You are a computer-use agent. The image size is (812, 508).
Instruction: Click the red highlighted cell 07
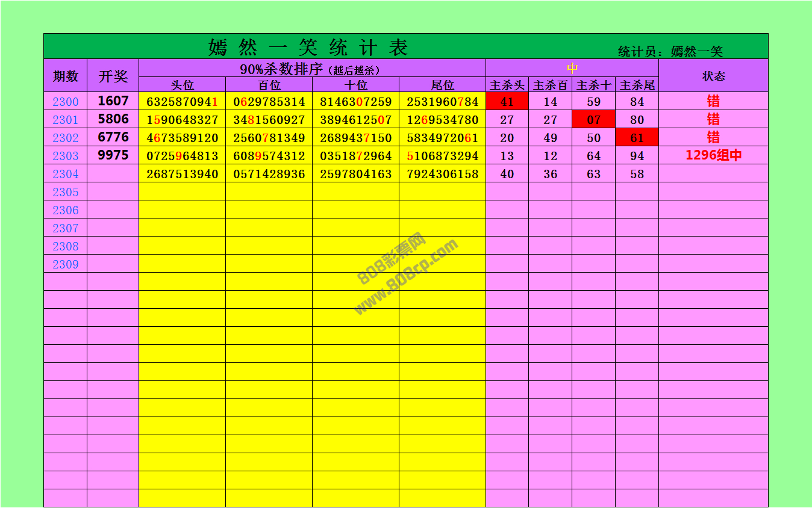(x=593, y=120)
